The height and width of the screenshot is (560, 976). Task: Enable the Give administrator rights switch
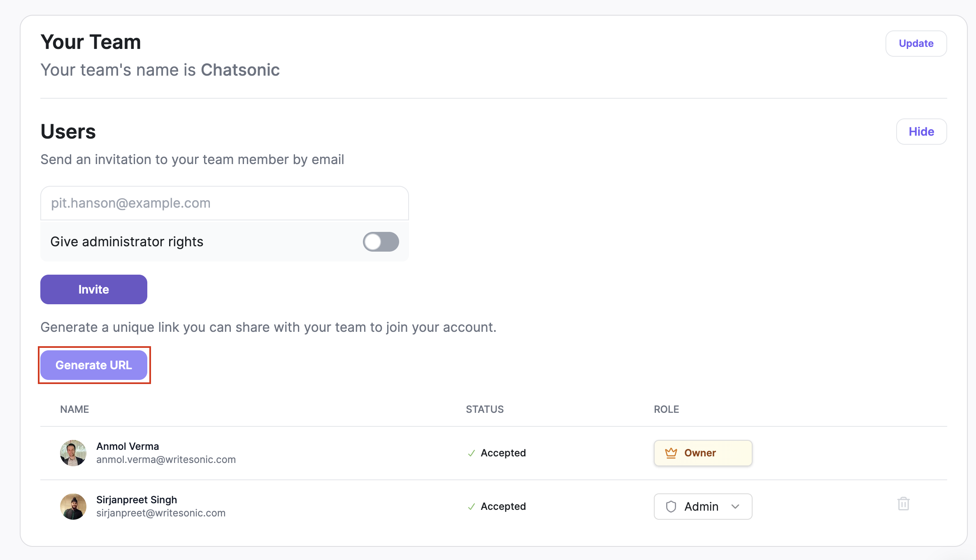[381, 242]
